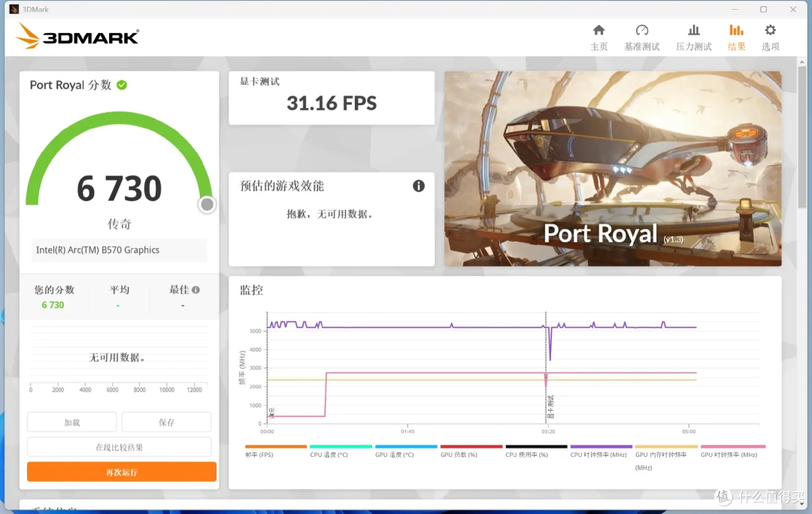Click Intel(R) Arc(TM) B570 Graphics label
This screenshot has height=514, width=812.
(x=98, y=250)
